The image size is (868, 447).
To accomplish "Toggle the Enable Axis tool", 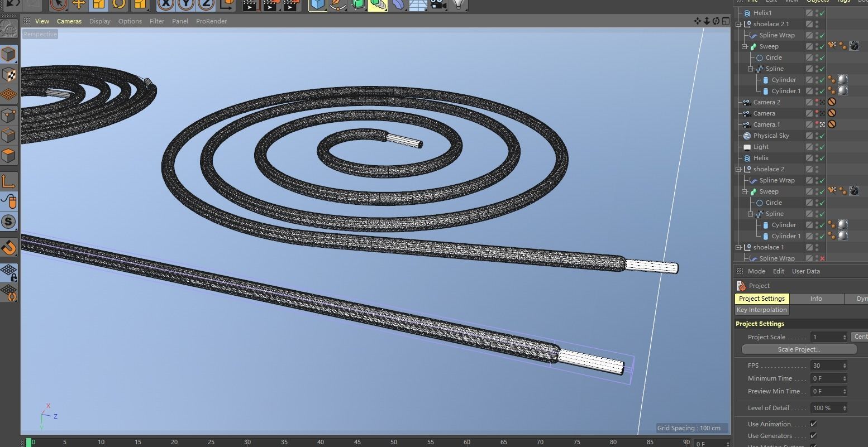I will 9,181.
